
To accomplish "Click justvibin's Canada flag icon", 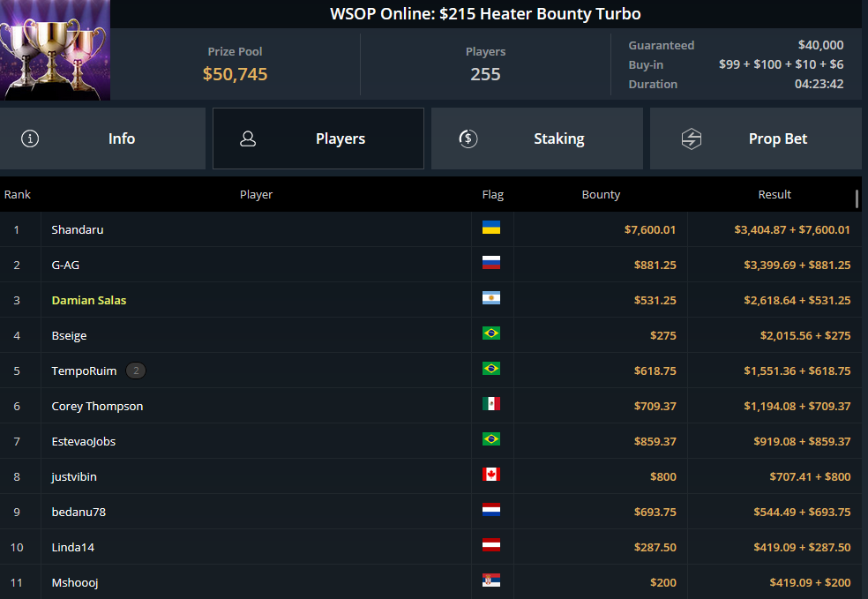I will coord(491,475).
